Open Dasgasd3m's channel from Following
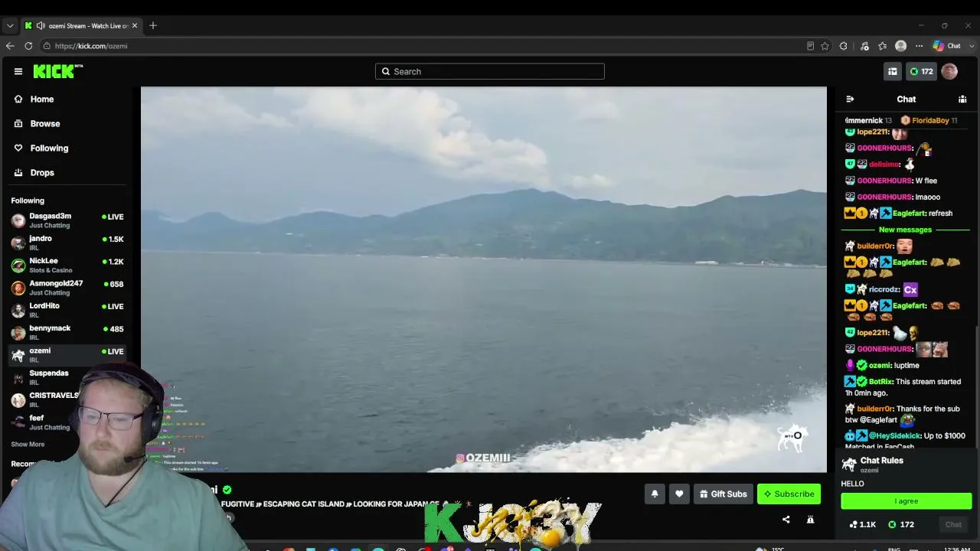 (67, 220)
